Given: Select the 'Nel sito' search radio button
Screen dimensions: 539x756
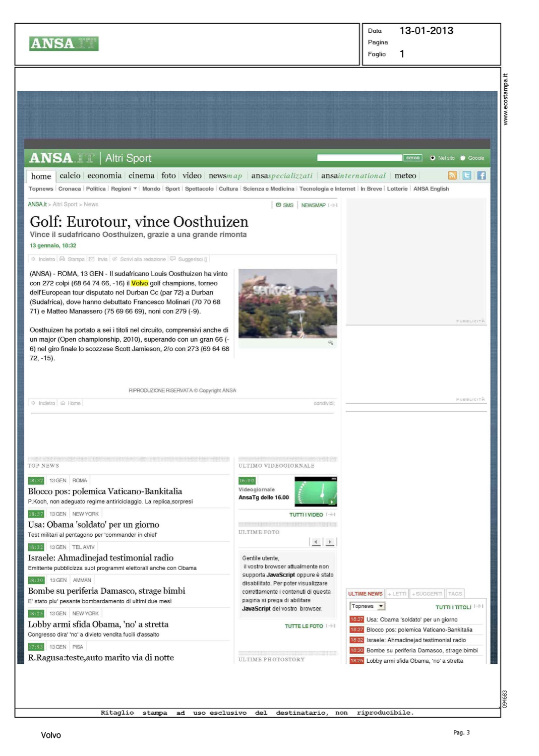Looking at the screenshot, I should [x=433, y=158].
